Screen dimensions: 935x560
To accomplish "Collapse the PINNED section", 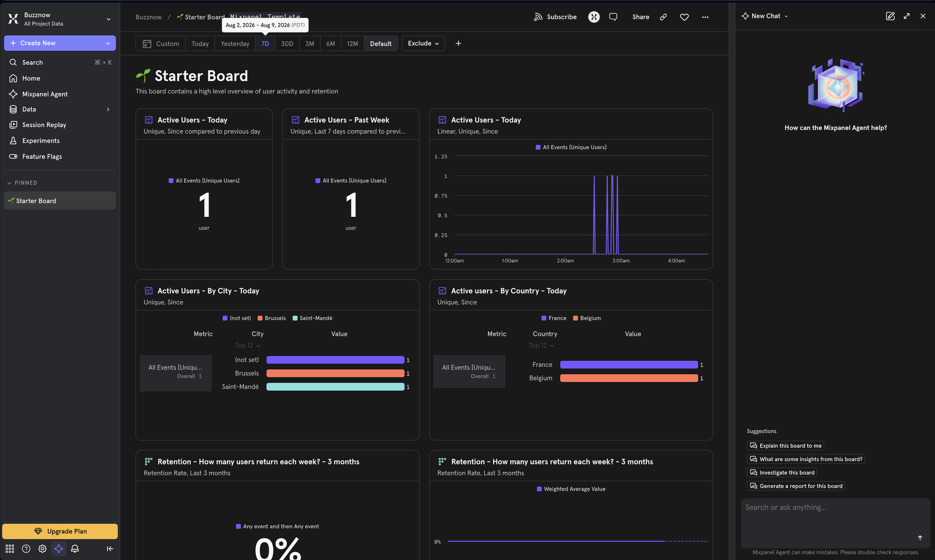I will click(x=22, y=183).
